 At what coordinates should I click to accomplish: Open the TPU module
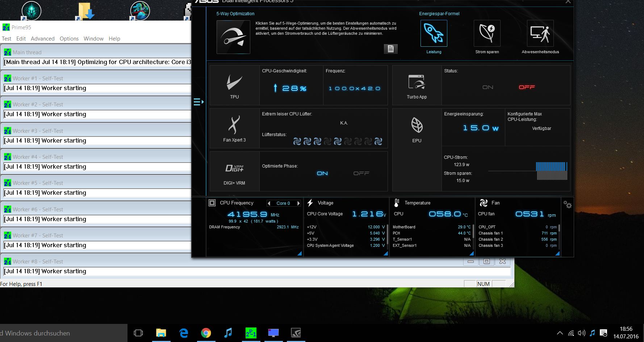pos(234,85)
